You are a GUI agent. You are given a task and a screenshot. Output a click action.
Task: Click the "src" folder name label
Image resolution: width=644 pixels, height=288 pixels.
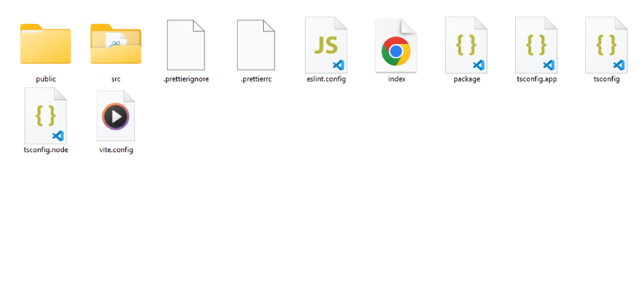(x=116, y=79)
